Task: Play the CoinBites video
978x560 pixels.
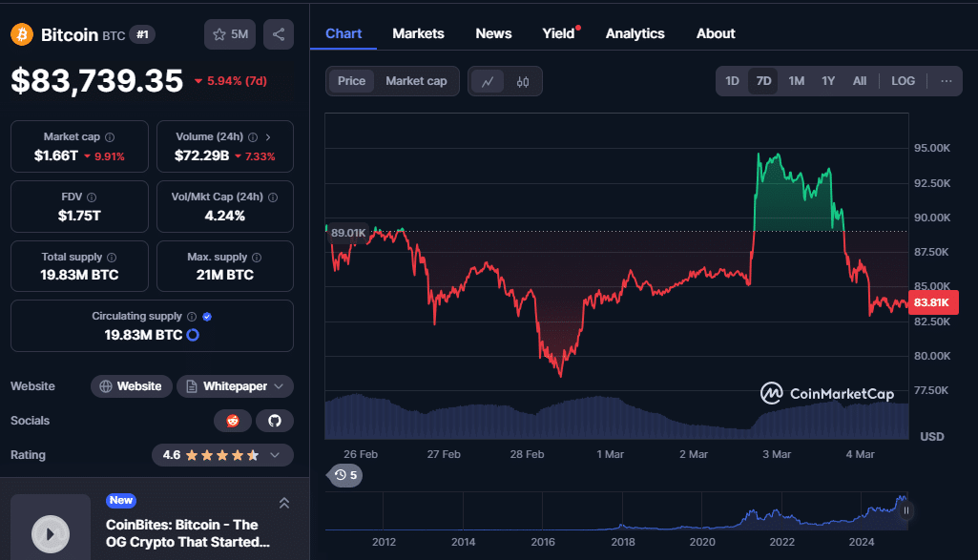Action: (51, 534)
